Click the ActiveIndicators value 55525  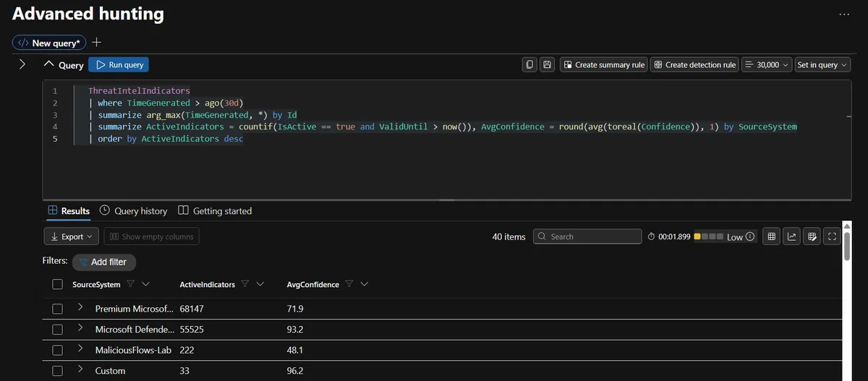[192, 330]
